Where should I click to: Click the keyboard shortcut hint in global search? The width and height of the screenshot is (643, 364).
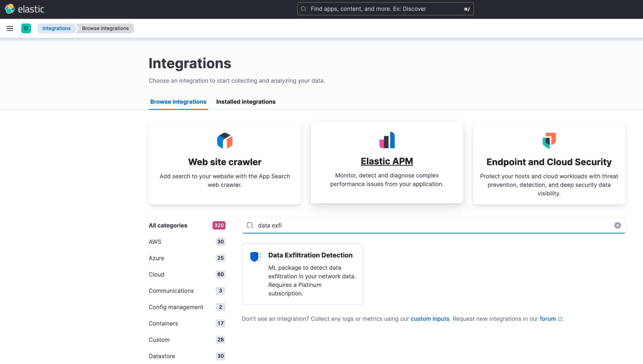click(467, 9)
